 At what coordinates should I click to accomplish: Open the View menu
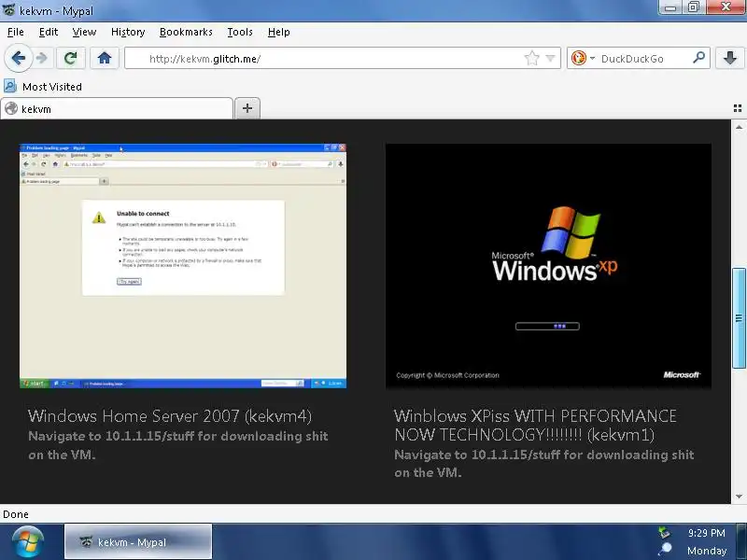[84, 32]
